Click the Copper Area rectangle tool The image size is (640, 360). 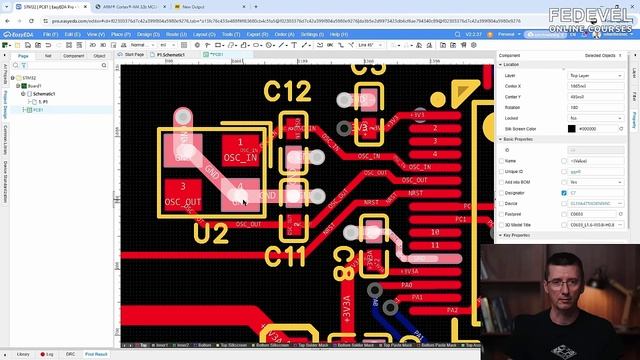218,45
